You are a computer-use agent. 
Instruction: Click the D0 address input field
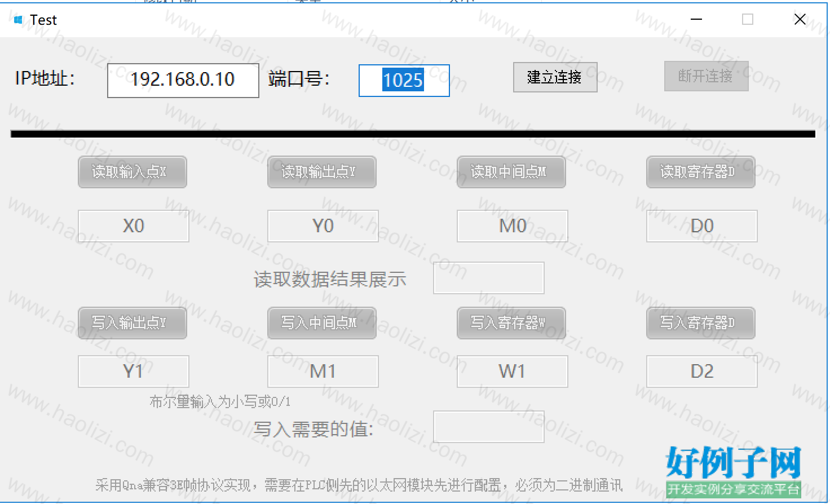pos(702,226)
